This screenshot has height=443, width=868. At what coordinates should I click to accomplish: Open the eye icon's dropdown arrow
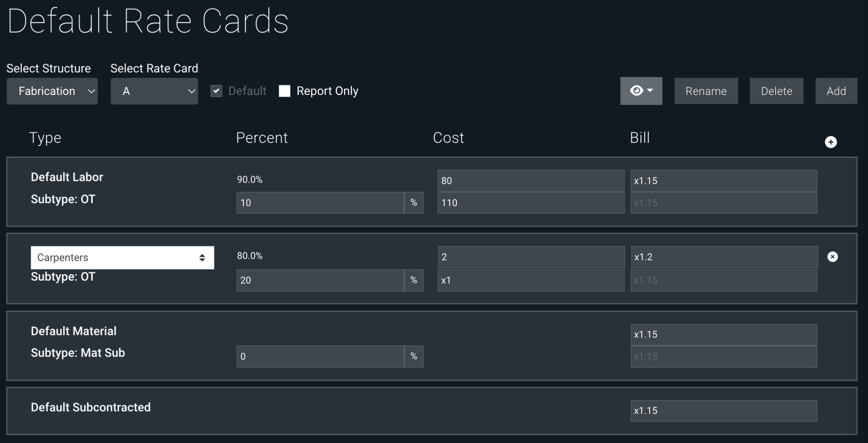point(649,91)
